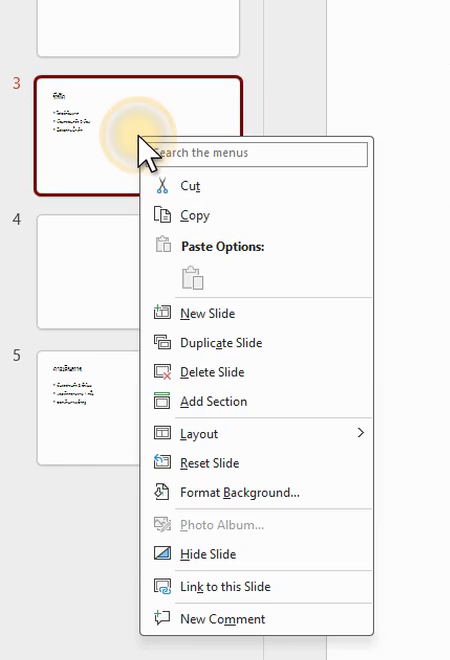Click slide number 3 label
Screen dimensions: 450x660
(16, 83)
